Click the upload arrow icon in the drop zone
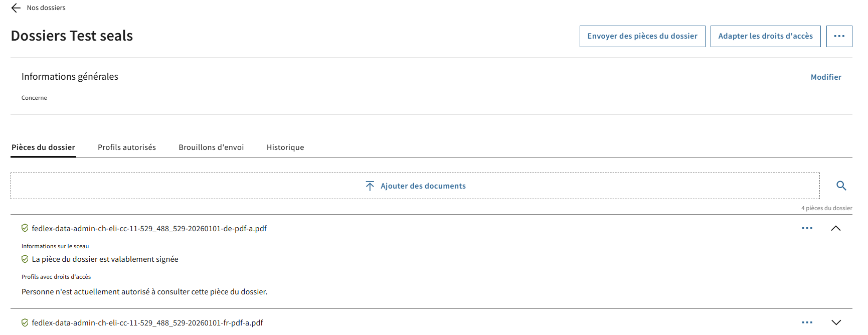868x335 pixels. point(370,186)
